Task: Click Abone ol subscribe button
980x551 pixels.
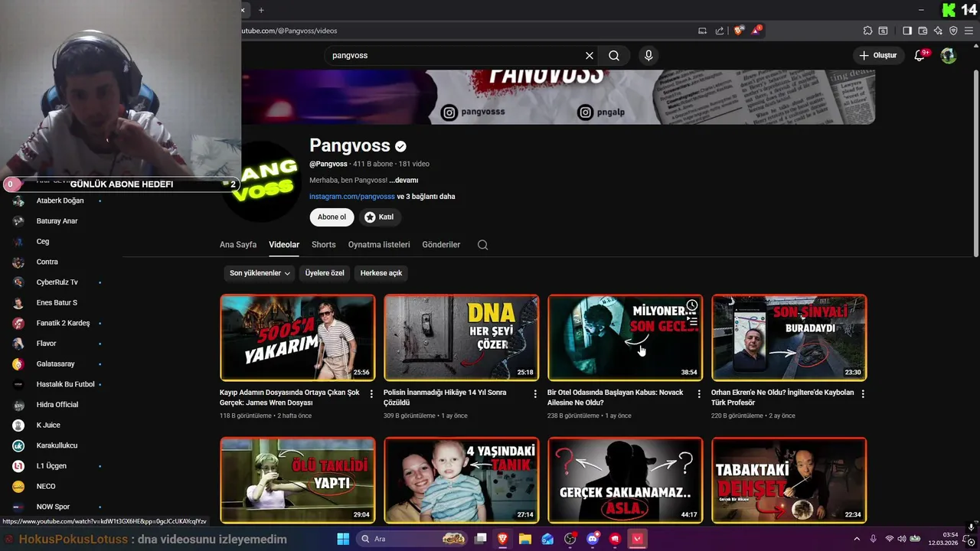Action: [332, 217]
